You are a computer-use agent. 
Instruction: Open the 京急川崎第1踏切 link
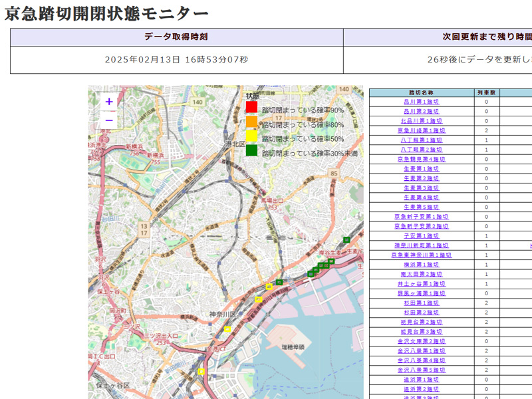click(x=422, y=130)
